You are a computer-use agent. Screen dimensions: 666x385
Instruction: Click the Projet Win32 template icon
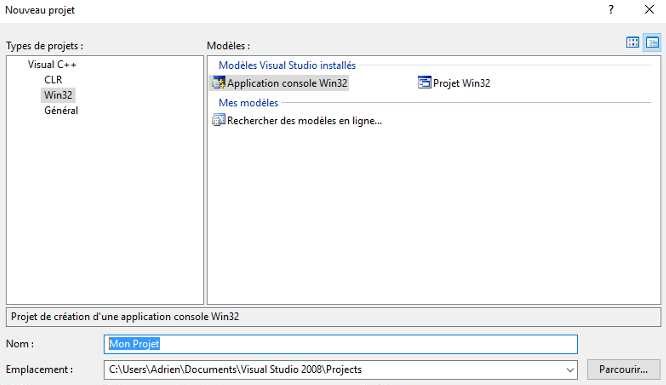click(x=424, y=82)
